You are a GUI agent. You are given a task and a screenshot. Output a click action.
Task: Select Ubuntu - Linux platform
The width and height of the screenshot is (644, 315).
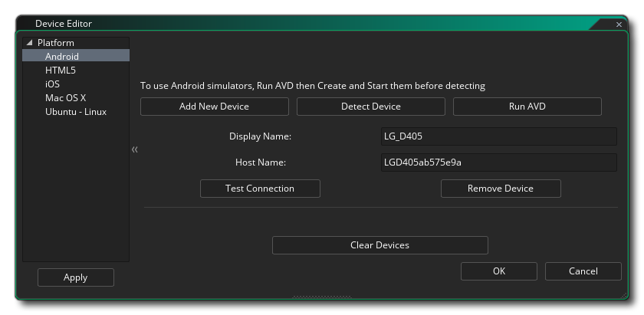coord(75,112)
